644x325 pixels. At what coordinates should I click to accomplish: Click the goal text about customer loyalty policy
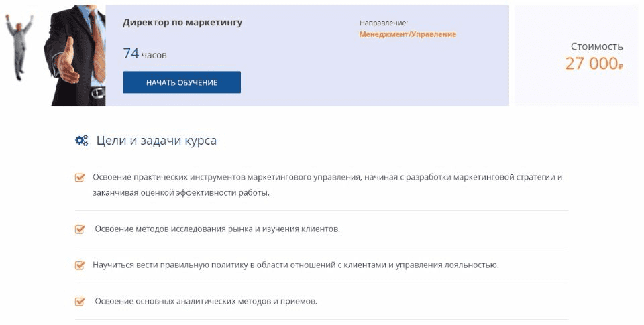pos(296,265)
